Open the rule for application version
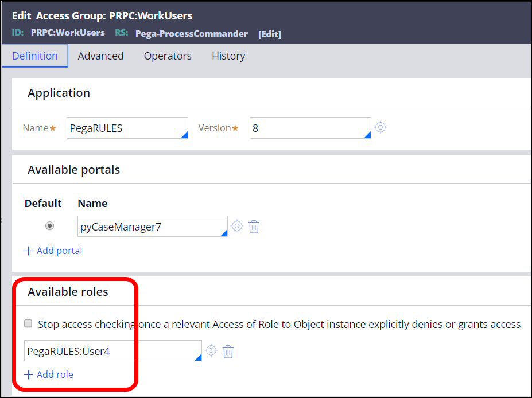 point(380,127)
